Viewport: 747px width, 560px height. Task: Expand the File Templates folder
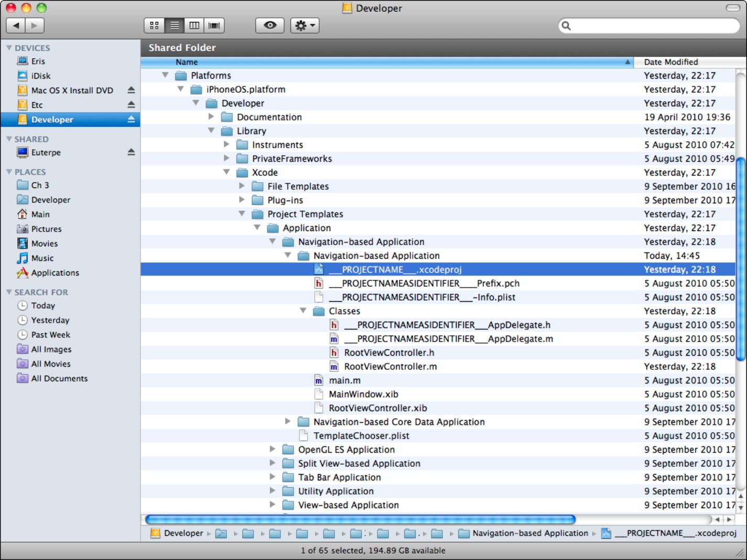(x=242, y=185)
